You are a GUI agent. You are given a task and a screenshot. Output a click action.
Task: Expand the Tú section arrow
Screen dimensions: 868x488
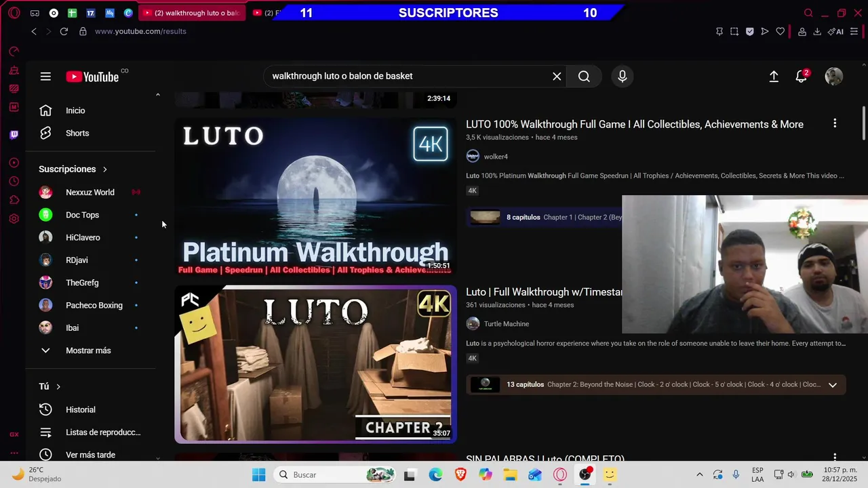[x=58, y=386]
